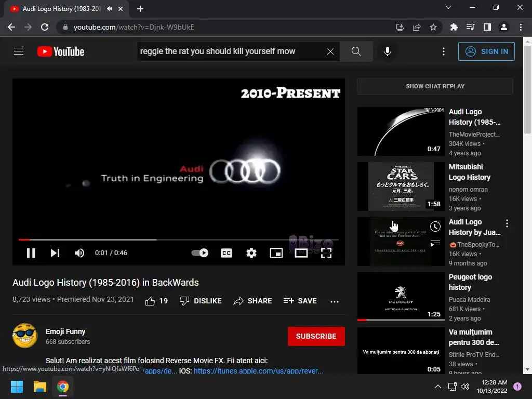Switch to theater mode
This screenshot has width=532, height=399.
pos(301,253)
